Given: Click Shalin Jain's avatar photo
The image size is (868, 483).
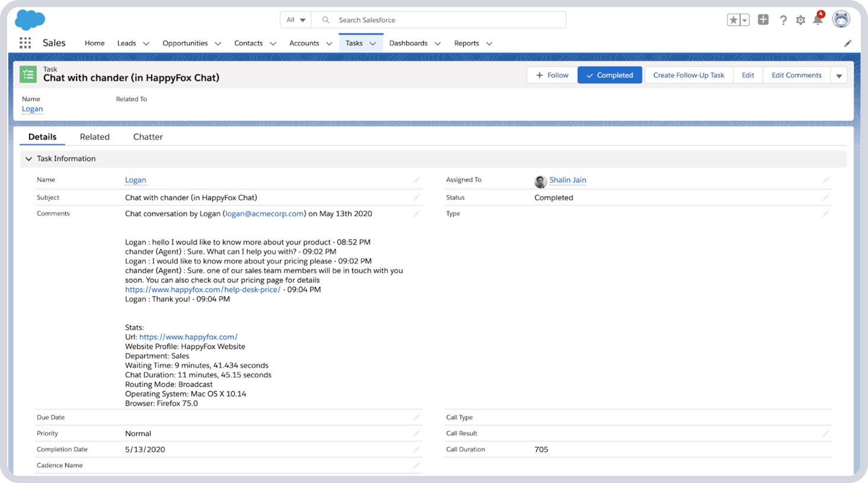Looking at the screenshot, I should (x=540, y=182).
